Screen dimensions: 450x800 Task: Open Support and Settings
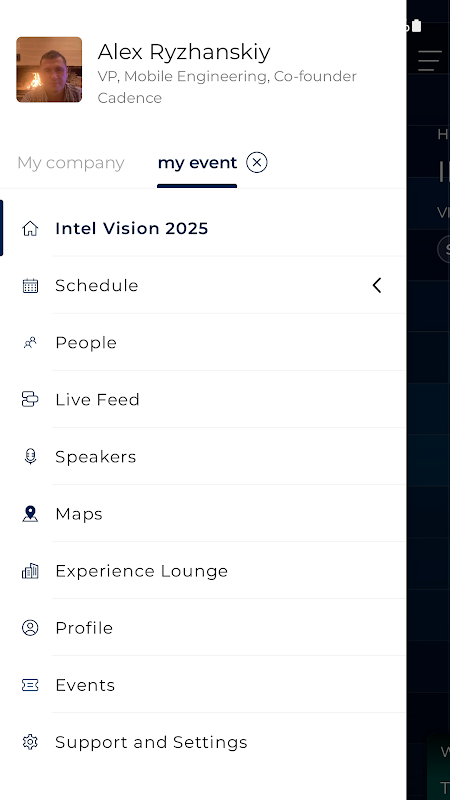pyautogui.click(x=204, y=742)
